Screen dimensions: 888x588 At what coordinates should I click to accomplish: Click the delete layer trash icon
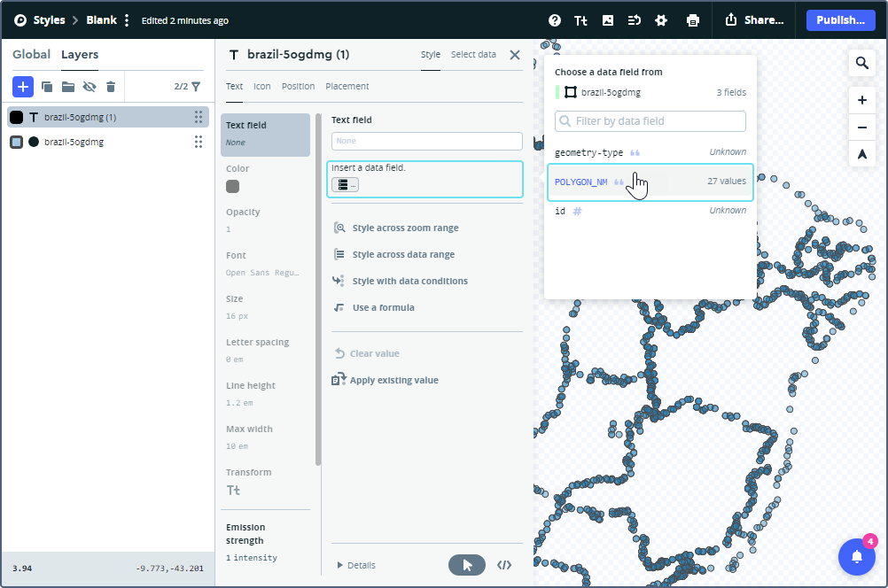tap(111, 87)
